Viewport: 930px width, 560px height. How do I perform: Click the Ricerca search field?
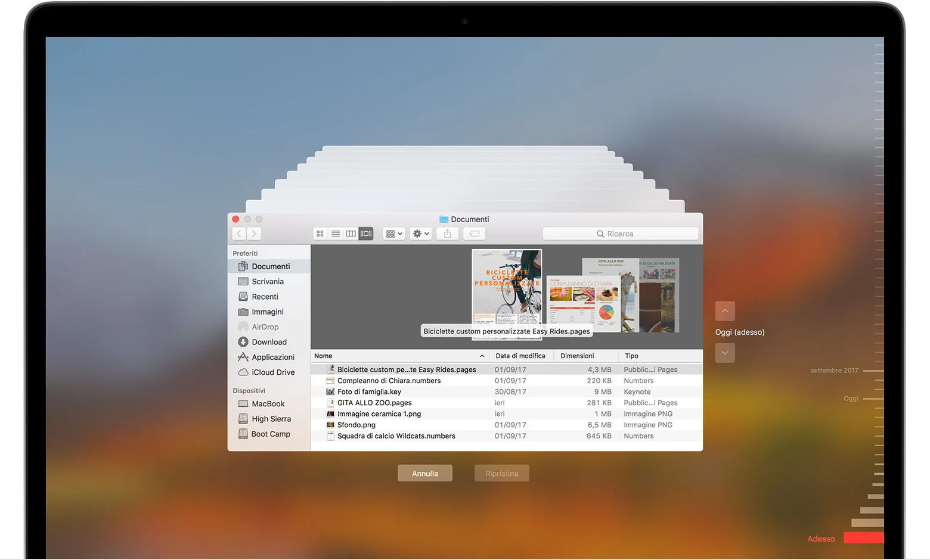620,234
